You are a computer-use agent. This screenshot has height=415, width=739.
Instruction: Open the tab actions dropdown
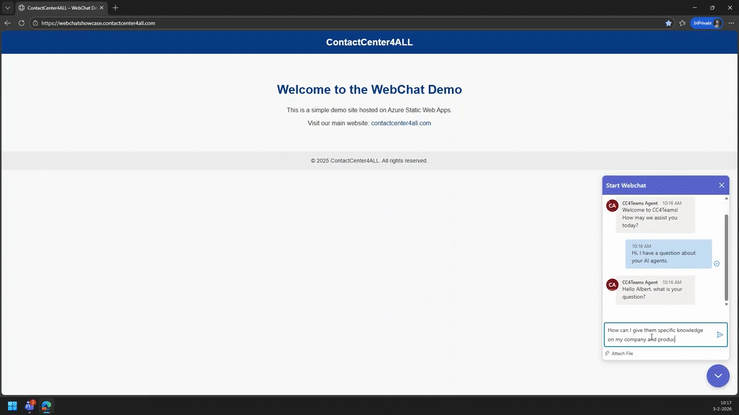tap(7, 8)
